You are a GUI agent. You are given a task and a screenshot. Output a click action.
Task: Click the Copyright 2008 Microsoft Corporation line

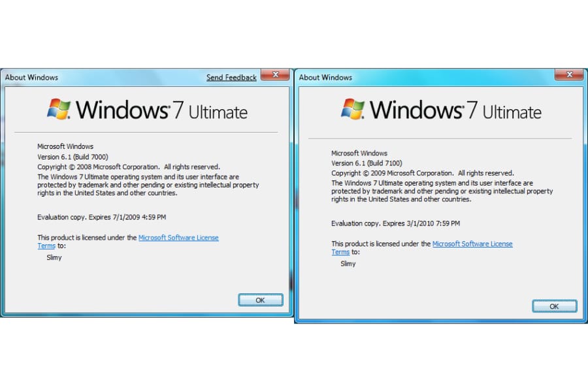pyautogui.click(x=129, y=167)
